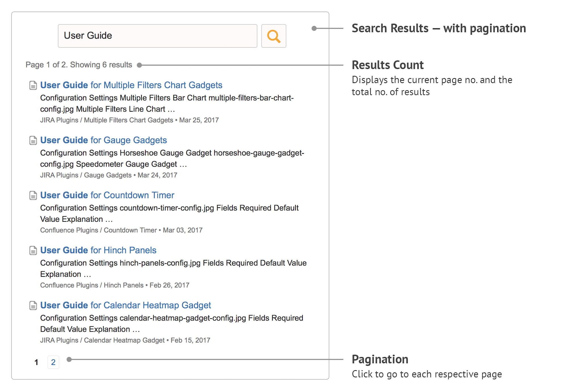
Task: Click the document icon beside Countdown Timer result
Action: click(33, 195)
